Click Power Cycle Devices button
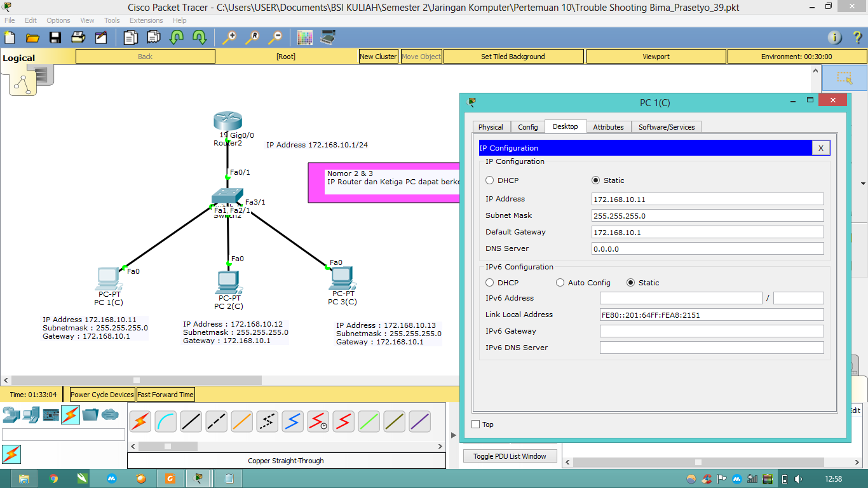Image resolution: width=868 pixels, height=488 pixels. [x=102, y=395]
